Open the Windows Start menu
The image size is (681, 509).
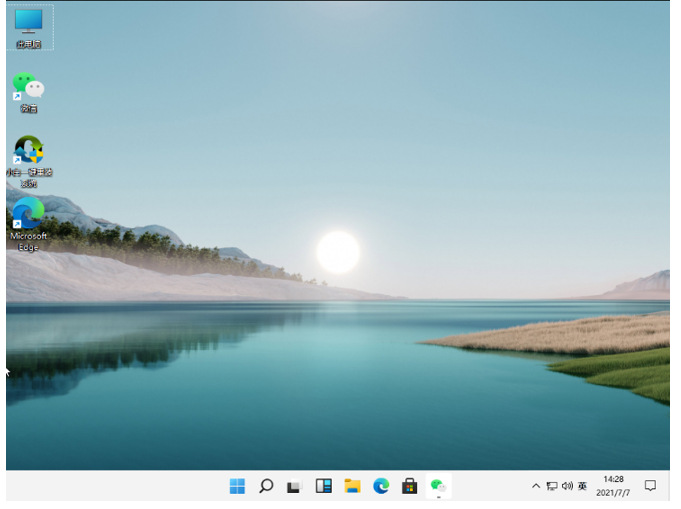pos(237,486)
